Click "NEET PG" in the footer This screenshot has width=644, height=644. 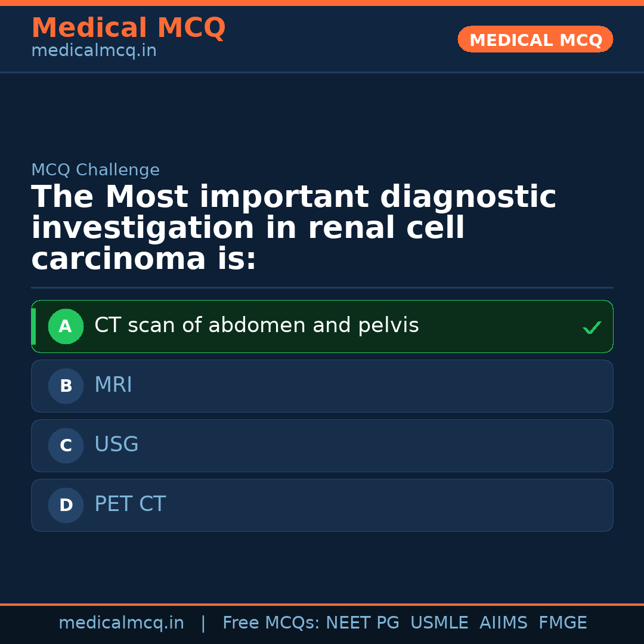coord(363,623)
